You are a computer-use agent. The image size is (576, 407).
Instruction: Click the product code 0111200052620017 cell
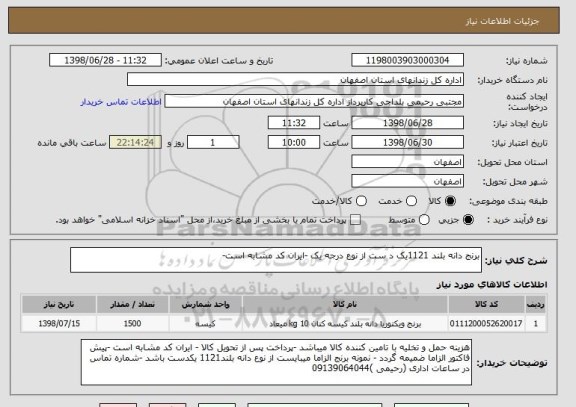click(x=486, y=324)
